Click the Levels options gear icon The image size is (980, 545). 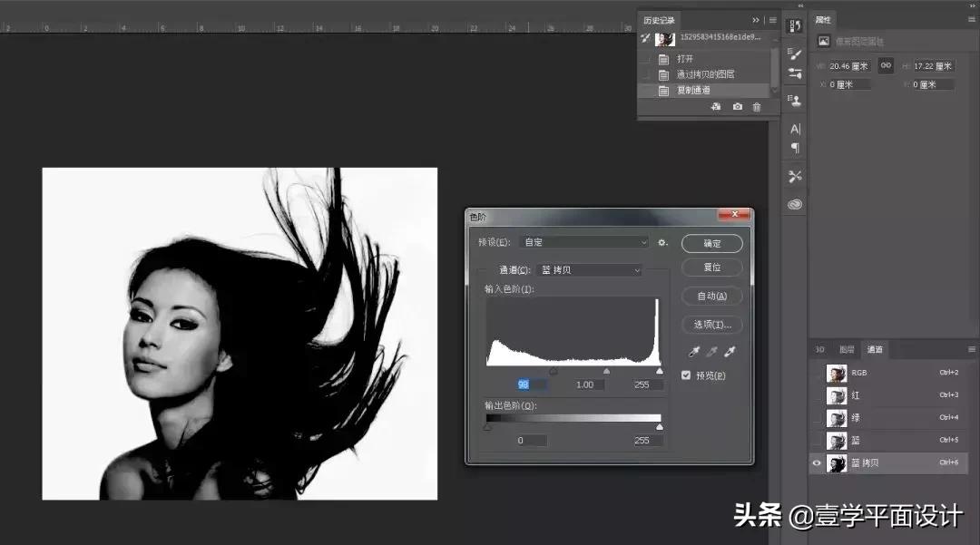[x=662, y=243]
